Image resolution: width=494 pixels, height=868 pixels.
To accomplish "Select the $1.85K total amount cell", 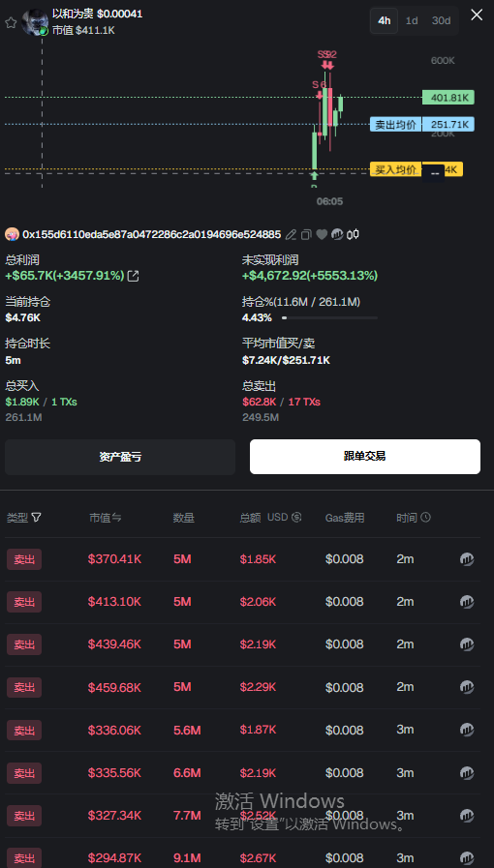I will (258, 559).
